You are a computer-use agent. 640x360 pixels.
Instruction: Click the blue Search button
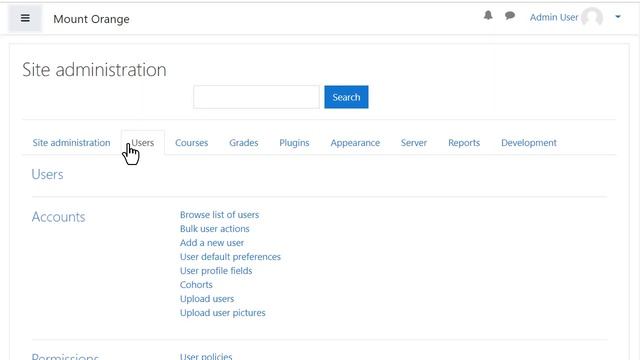346,97
